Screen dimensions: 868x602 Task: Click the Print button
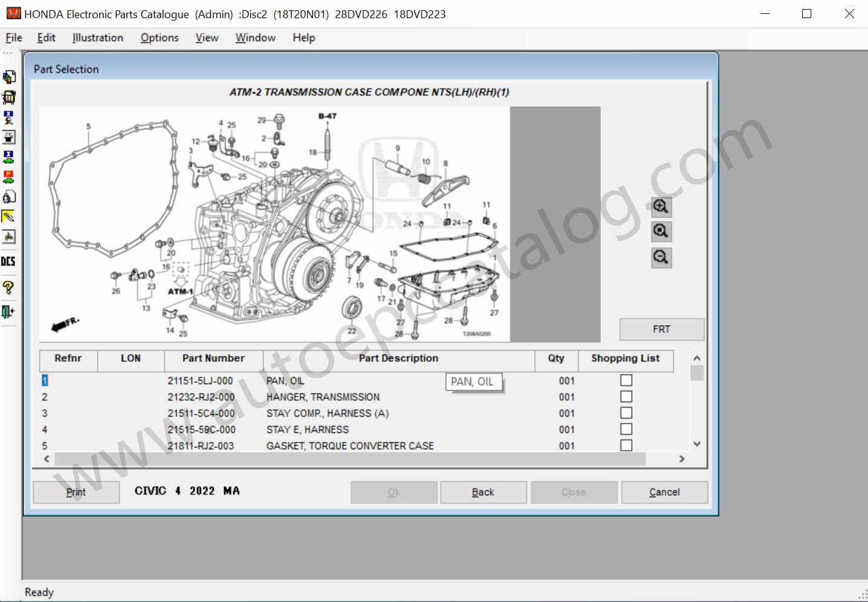point(76,492)
